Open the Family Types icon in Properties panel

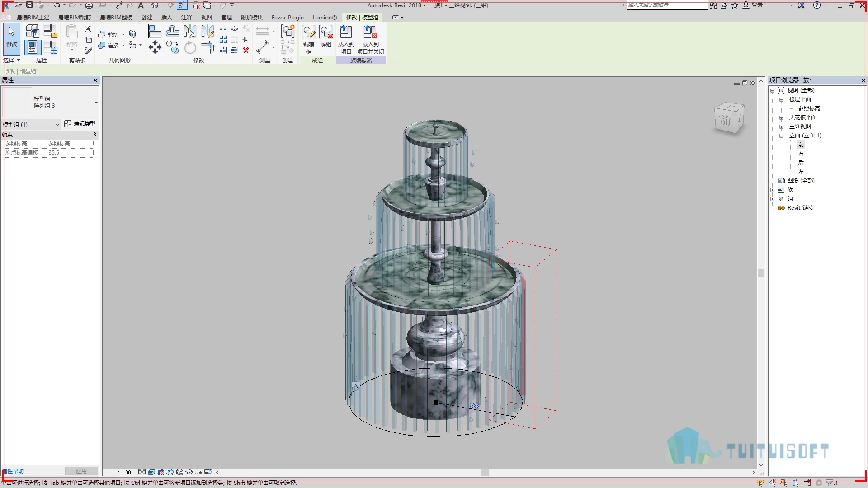pyautogui.click(x=50, y=47)
